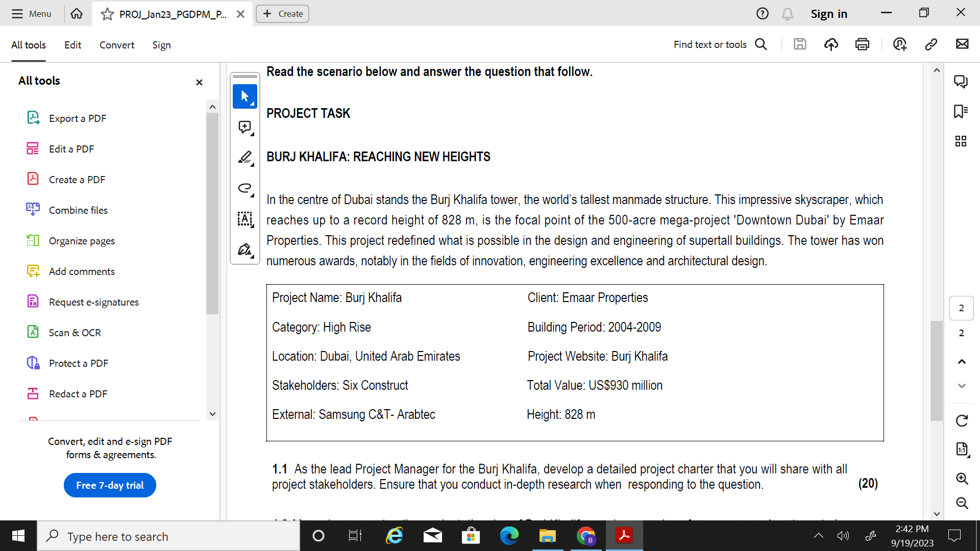Edit the page number field
This screenshot has width=980, height=551.
click(x=961, y=308)
